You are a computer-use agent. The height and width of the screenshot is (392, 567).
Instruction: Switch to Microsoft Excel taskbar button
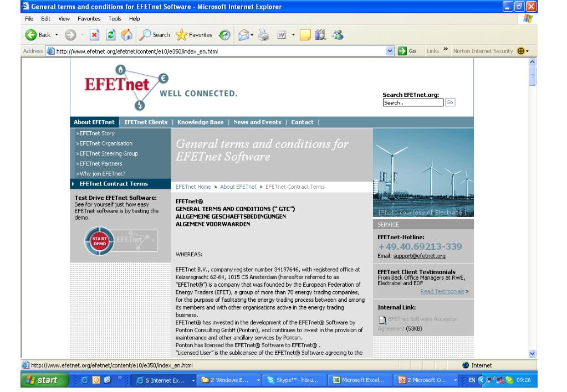pyautogui.click(x=360, y=380)
